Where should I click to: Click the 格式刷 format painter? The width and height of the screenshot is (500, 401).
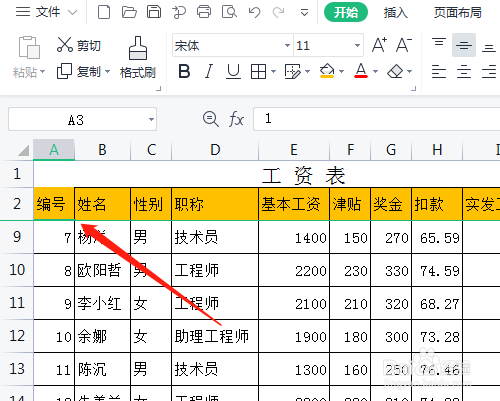point(138,57)
